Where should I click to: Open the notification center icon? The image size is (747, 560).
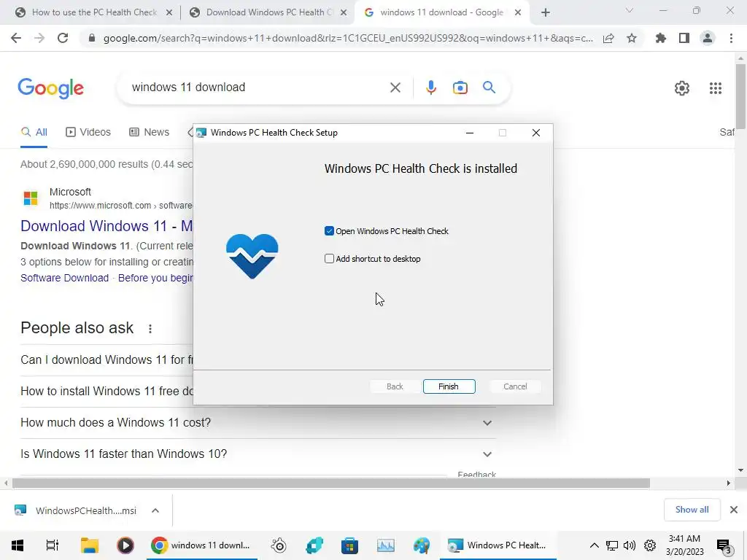click(x=724, y=545)
